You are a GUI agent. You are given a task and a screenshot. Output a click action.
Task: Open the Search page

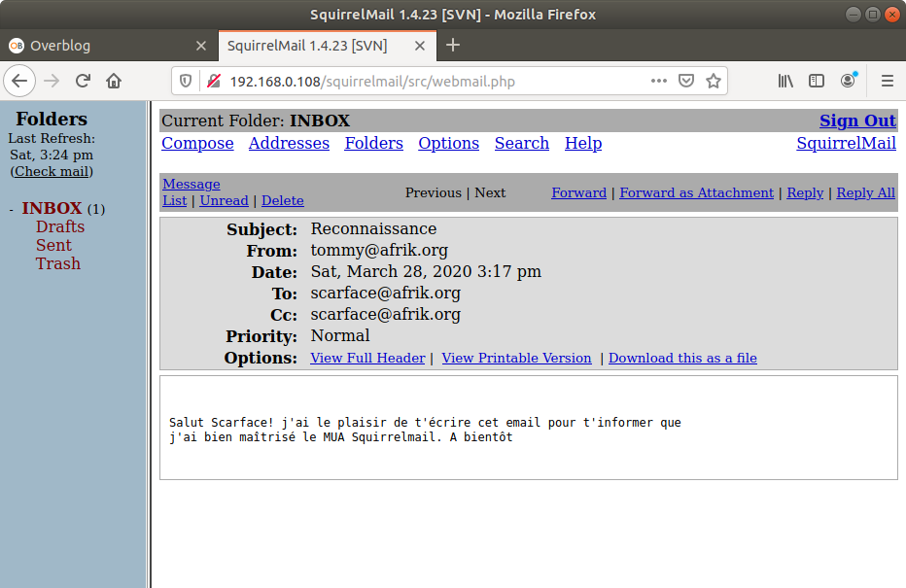coord(522,143)
